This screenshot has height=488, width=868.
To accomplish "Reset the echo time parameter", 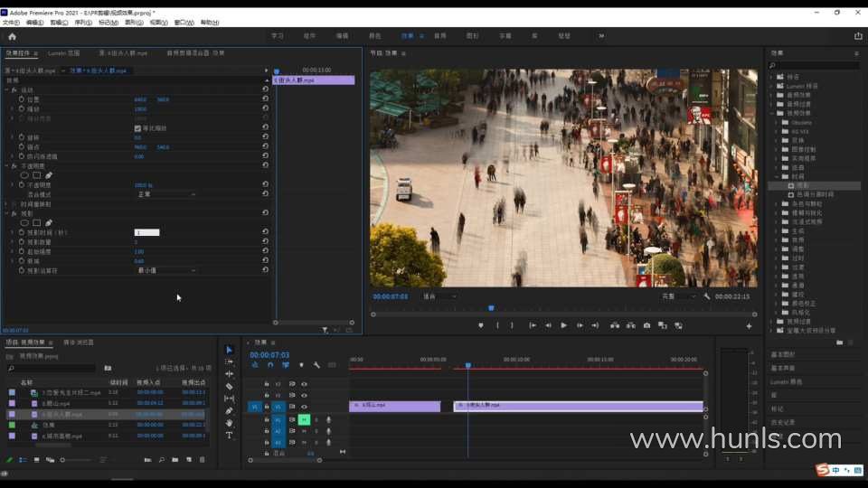I will click(265, 232).
